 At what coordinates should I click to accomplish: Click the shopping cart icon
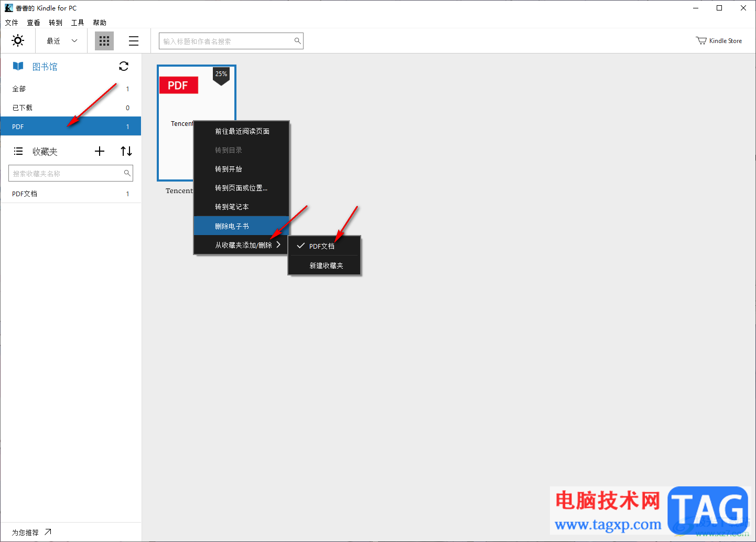pos(701,41)
